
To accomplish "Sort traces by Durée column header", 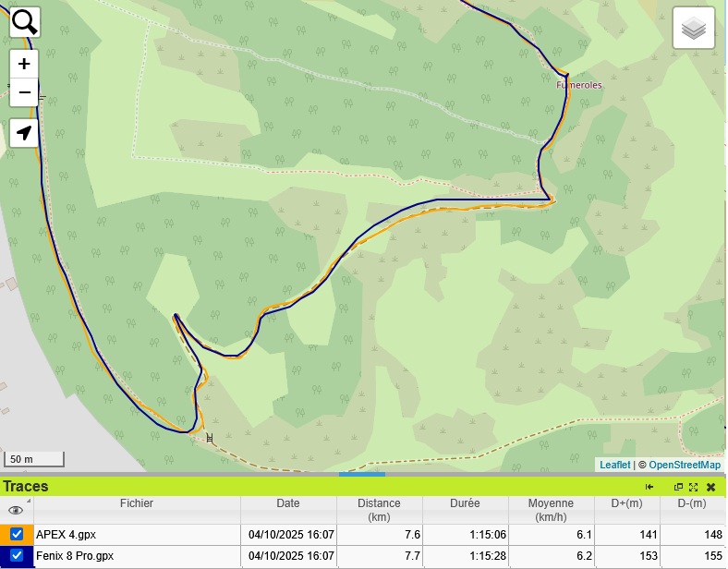I will [465, 503].
